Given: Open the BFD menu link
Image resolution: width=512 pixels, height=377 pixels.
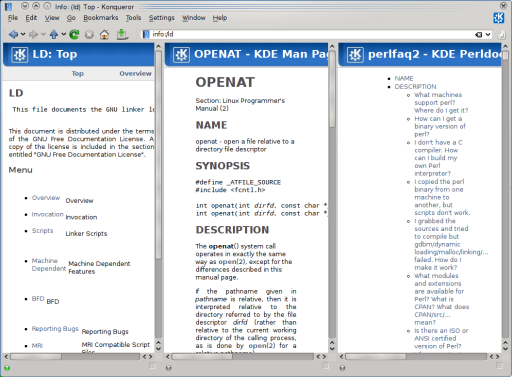Looking at the screenshot, I should pyautogui.click(x=38, y=299).
